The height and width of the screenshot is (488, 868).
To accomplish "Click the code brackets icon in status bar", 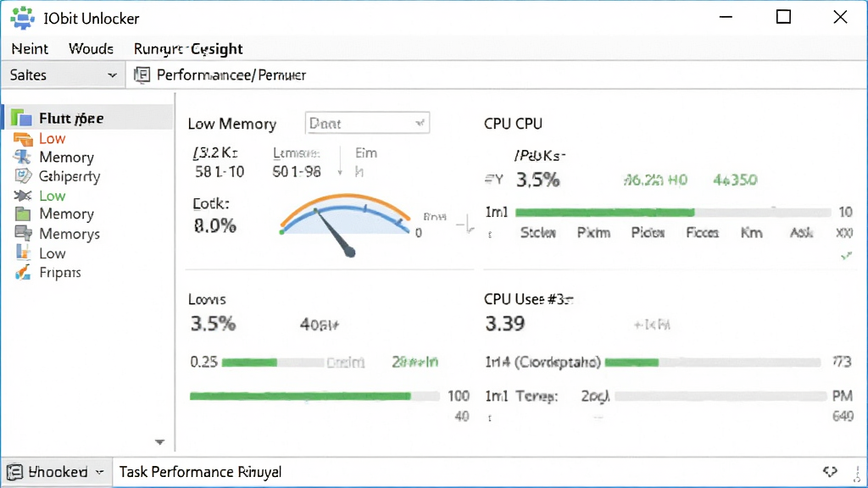I will 830,471.
